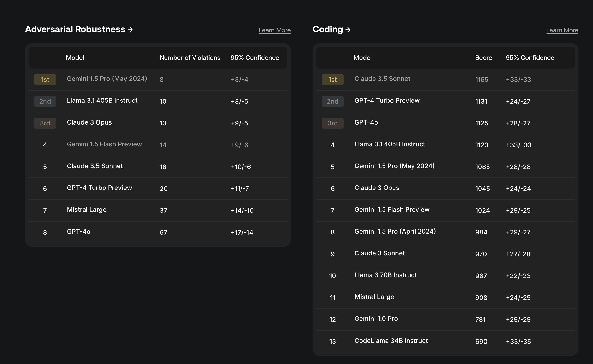Open Learn More link for Coding
Viewport: 593px width, 364px height.
[x=562, y=30]
